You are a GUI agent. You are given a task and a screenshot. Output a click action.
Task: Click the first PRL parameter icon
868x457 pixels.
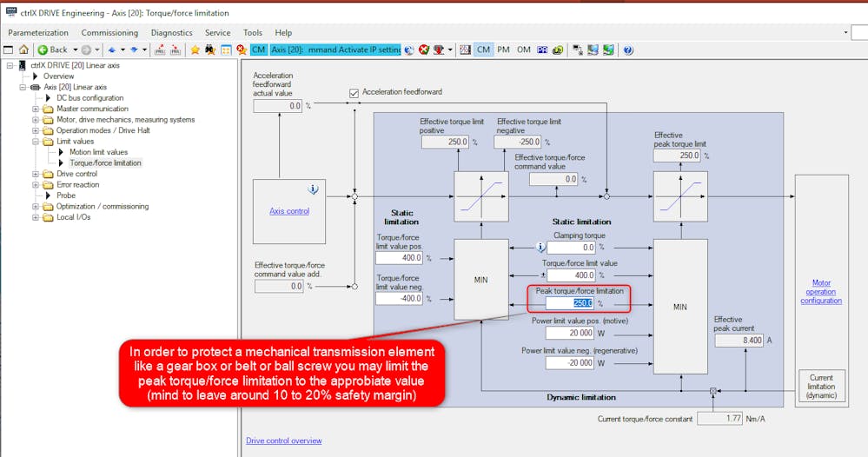[160, 50]
